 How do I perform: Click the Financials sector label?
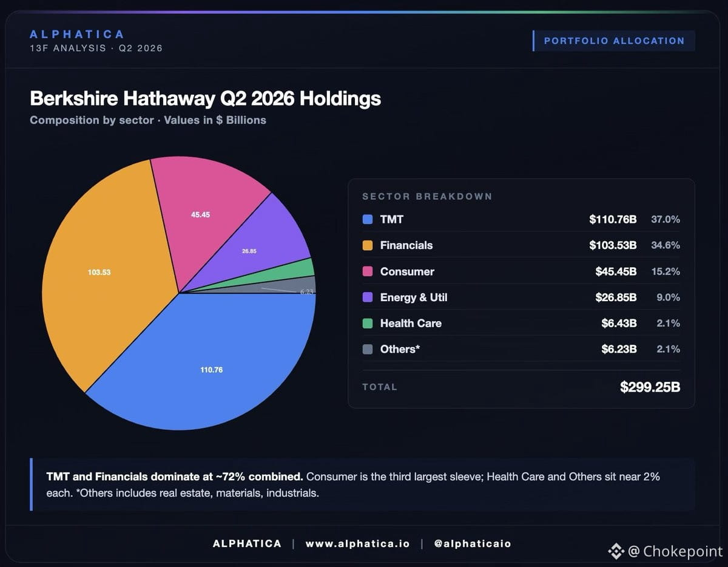click(406, 245)
